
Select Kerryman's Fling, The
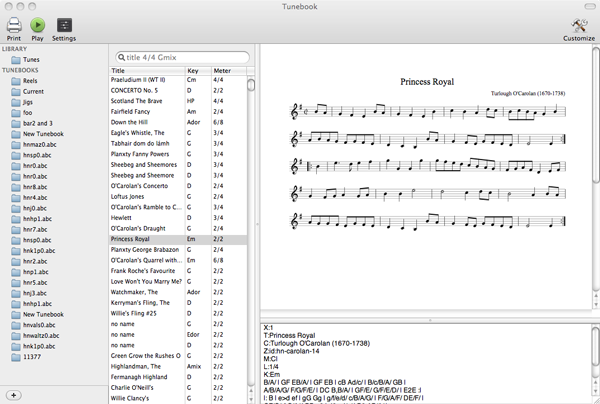coord(178,303)
